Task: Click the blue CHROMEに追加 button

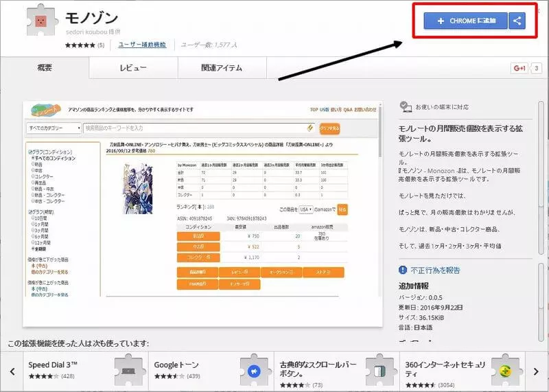Action: pyautogui.click(x=465, y=21)
